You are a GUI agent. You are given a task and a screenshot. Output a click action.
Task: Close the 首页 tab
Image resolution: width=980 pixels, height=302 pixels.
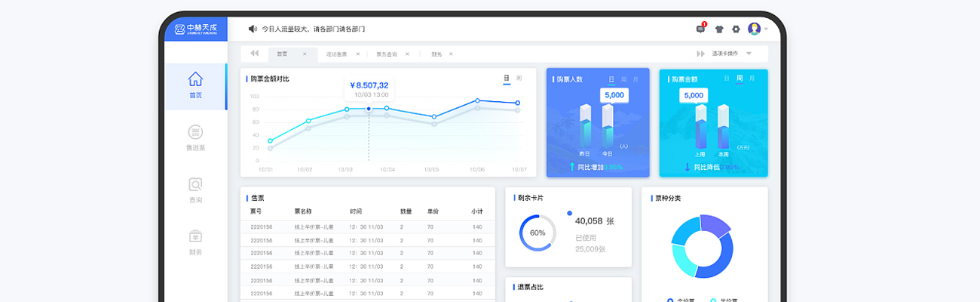[x=305, y=54]
